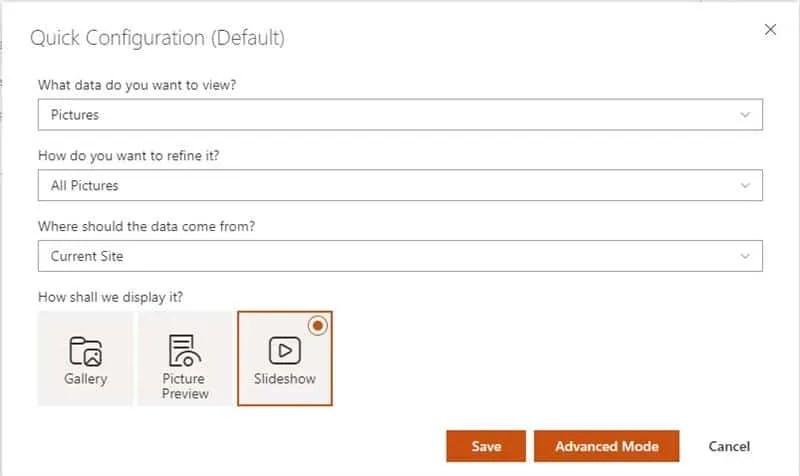Viewport: 800px width, 476px height.
Task: Expand the Current Site source dropdown arrow
Action: coord(744,256)
